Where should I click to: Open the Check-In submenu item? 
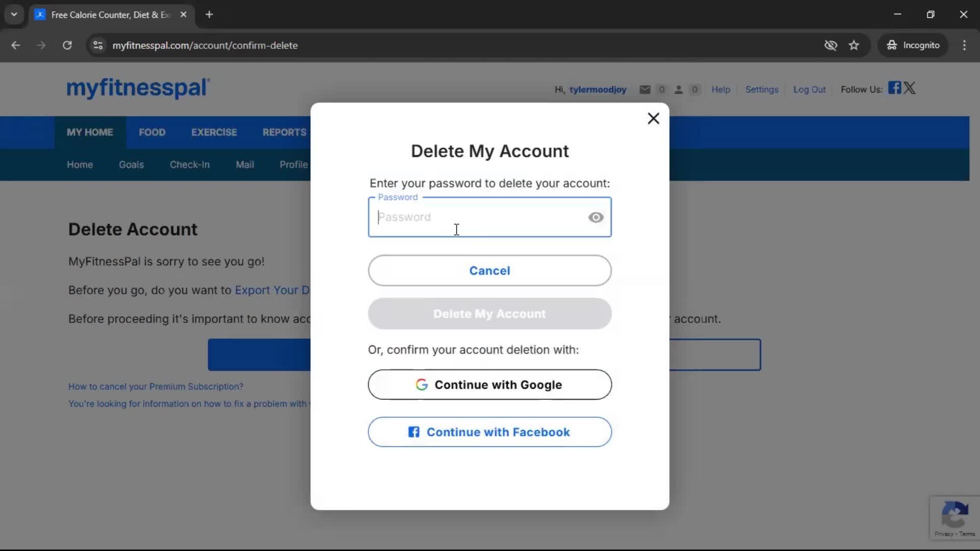(x=189, y=165)
